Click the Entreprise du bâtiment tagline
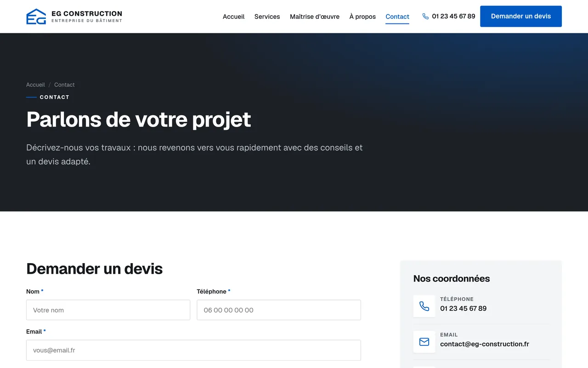The height and width of the screenshot is (368, 588). (87, 21)
